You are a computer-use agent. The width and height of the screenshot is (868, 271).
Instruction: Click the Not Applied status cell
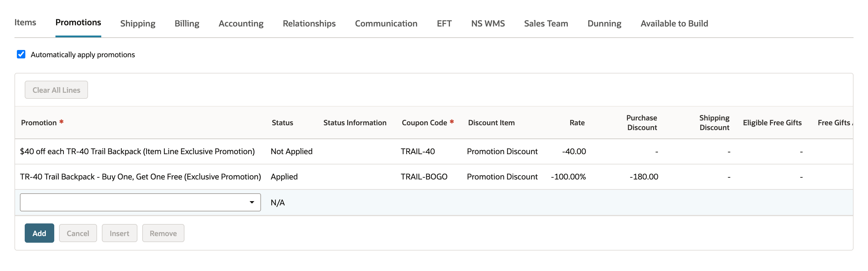click(291, 151)
